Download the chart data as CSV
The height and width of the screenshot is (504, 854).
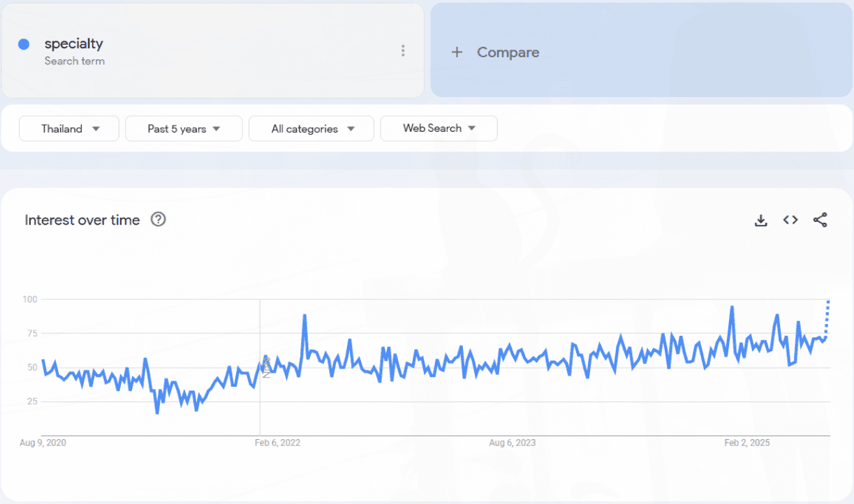pyautogui.click(x=761, y=221)
